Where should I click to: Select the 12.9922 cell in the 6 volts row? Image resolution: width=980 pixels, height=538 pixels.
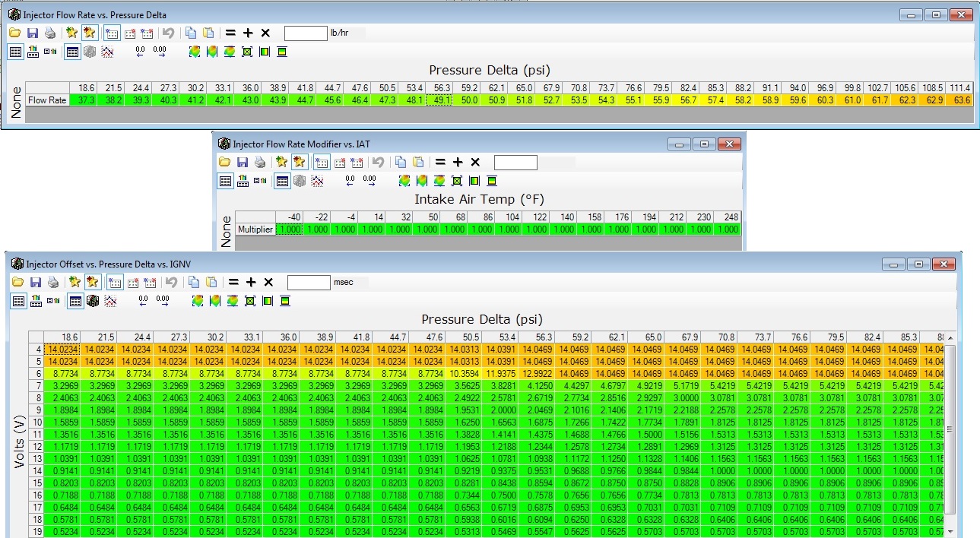[x=536, y=373]
